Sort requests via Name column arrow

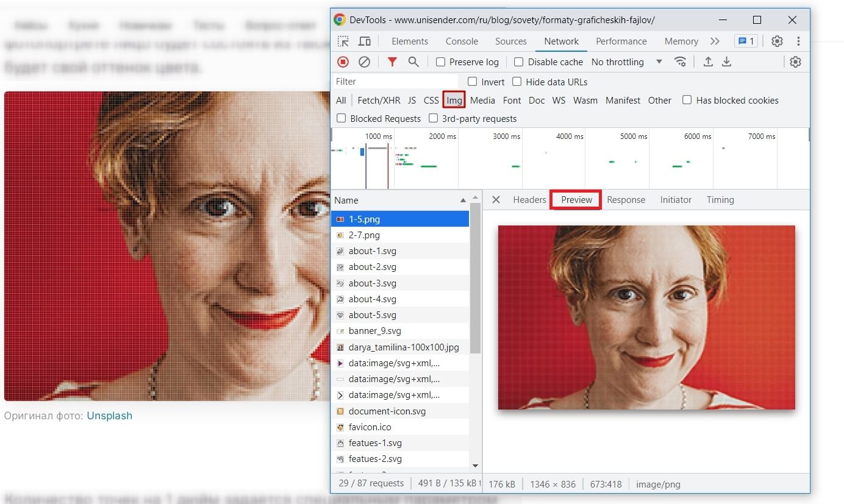(x=462, y=200)
